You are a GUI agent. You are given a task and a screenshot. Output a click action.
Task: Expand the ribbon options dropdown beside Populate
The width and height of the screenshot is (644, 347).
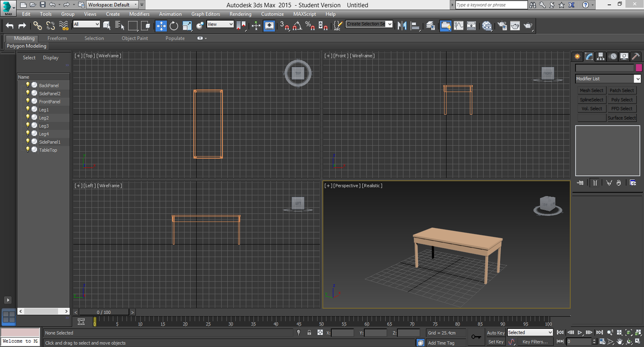[202, 38]
